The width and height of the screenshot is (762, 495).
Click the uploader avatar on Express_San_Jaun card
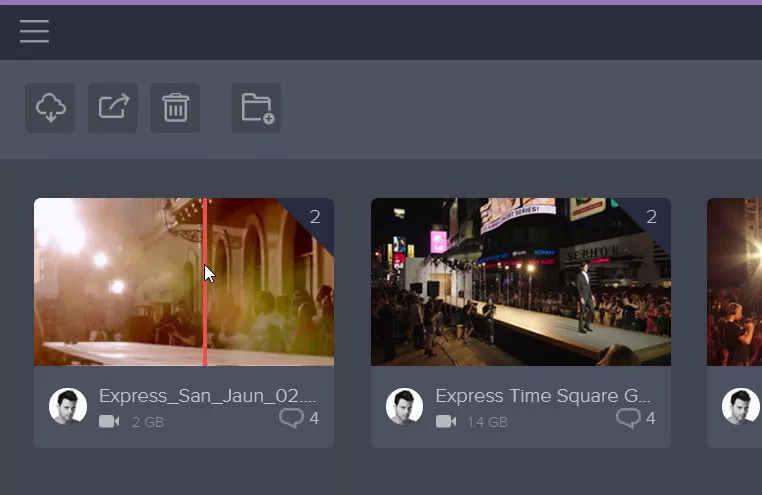click(68, 407)
